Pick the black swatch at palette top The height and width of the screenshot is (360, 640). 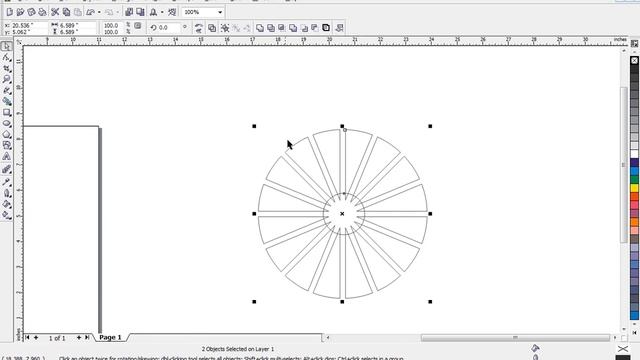pyautogui.click(x=635, y=69)
